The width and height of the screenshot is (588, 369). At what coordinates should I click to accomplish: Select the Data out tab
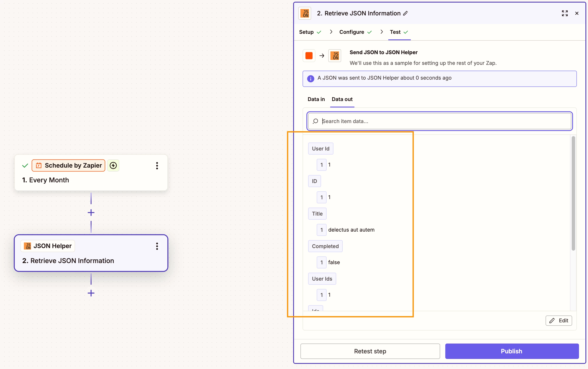342,99
